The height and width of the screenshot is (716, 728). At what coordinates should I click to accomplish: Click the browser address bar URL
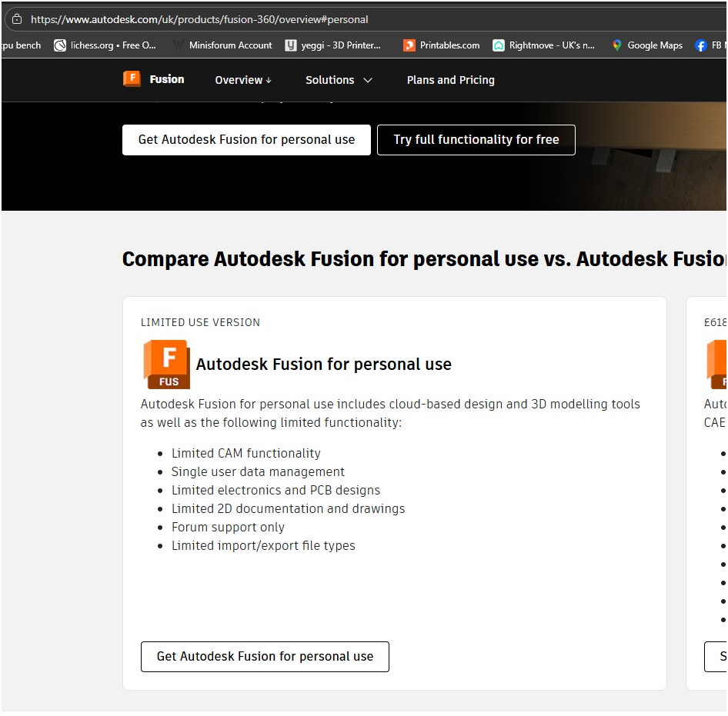pos(199,19)
